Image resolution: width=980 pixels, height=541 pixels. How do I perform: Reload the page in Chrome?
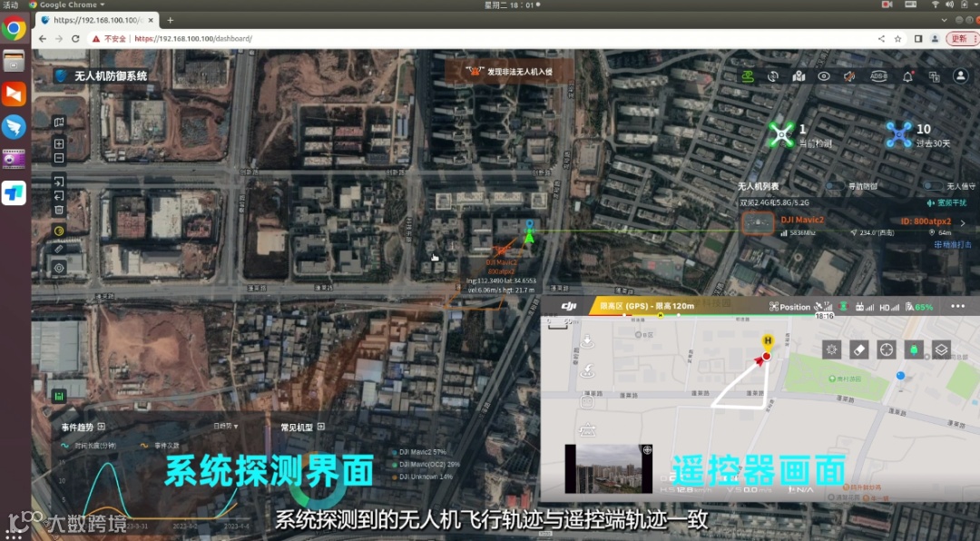[75, 39]
